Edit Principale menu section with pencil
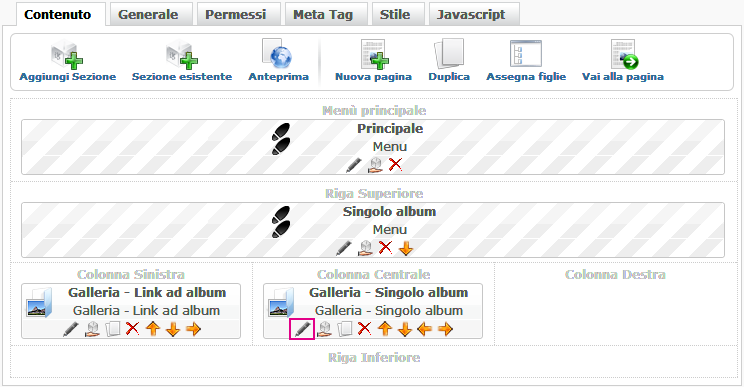The width and height of the screenshot is (744, 387). (353, 165)
